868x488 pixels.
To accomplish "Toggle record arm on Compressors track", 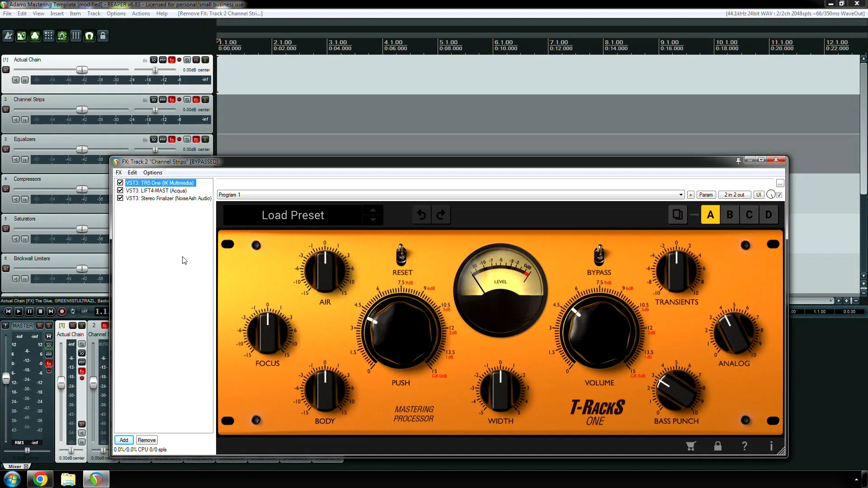I will coord(6,189).
